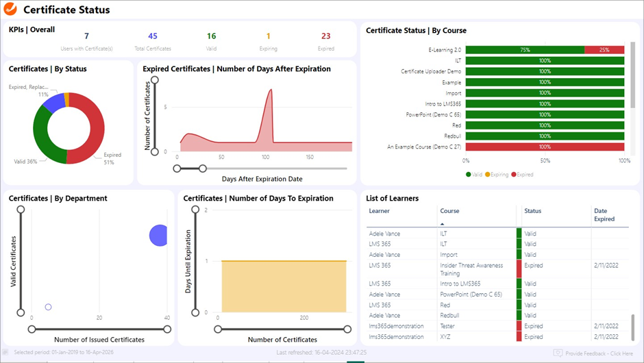This screenshot has width=644, height=363.
Task: Click the right handle of Days After Expiration slider
Action: pyautogui.click(x=201, y=168)
